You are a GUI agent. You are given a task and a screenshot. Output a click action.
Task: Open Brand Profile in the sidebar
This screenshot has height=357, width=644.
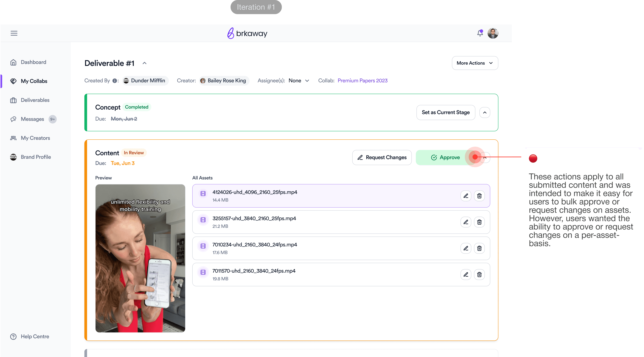(x=30, y=157)
